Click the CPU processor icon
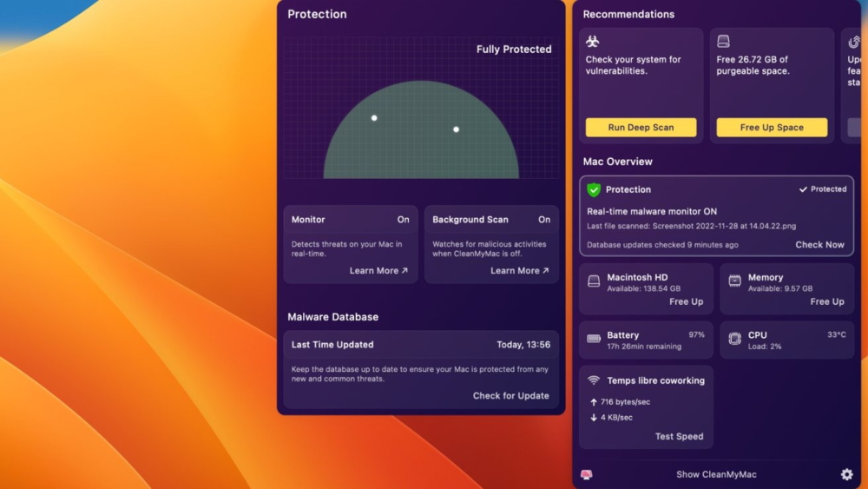Image resolution: width=868 pixels, height=489 pixels. [734, 339]
